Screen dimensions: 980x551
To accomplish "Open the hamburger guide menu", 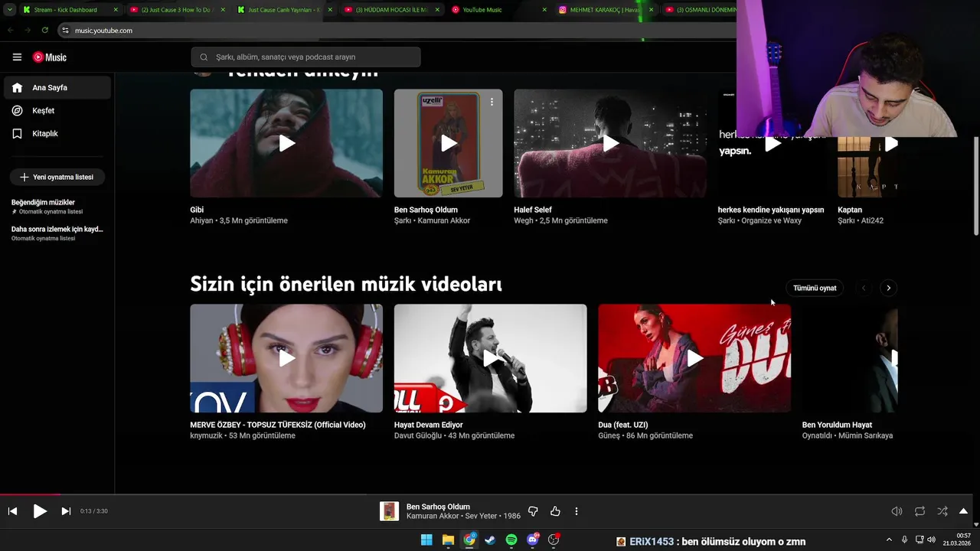I will (17, 57).
